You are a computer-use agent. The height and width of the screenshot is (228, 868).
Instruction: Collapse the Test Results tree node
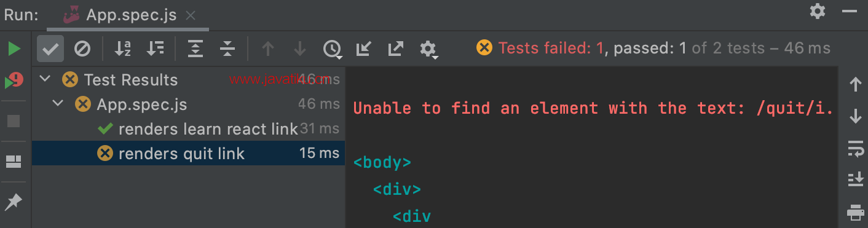coord(45,79)
